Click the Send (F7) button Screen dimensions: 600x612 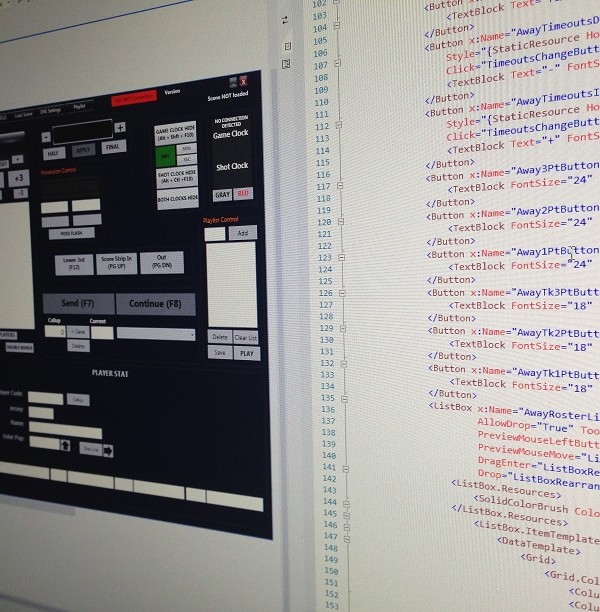pos(78,303)
